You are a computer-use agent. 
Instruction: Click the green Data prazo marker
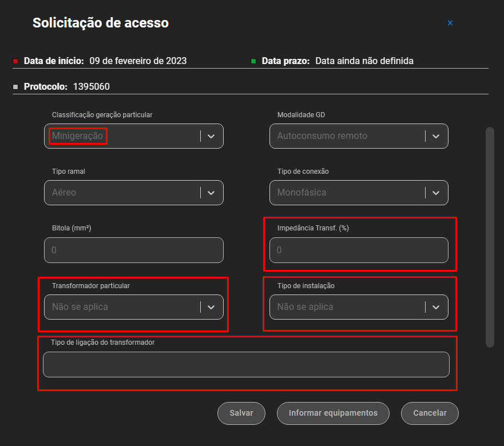(x=253, y=61)
